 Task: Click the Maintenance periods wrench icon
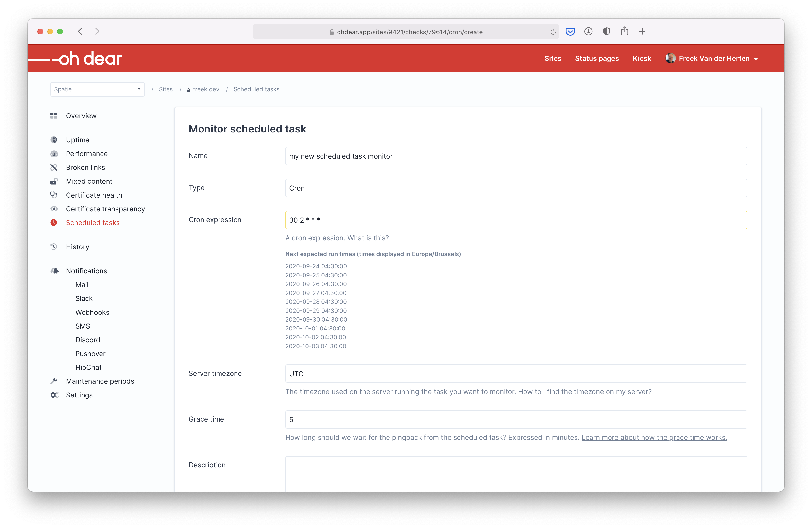53,381
